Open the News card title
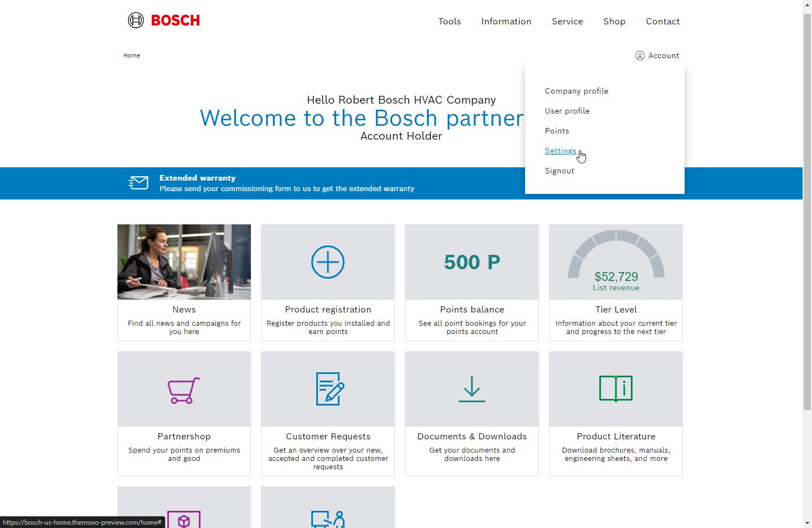This screenshot has height=528, width=812. coord(184,310)
